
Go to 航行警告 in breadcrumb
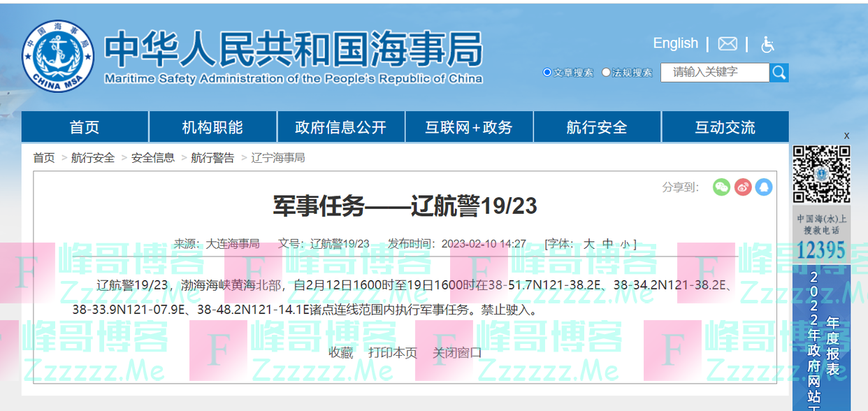pos(212,158)
